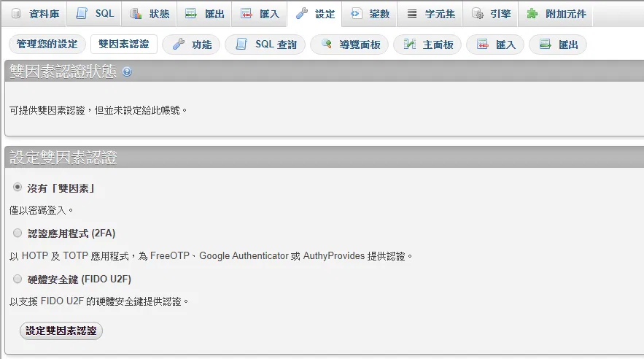Click the export icon in second-row 匯出 sub-tab
This screenshot has height=359, width=644.
545,44
